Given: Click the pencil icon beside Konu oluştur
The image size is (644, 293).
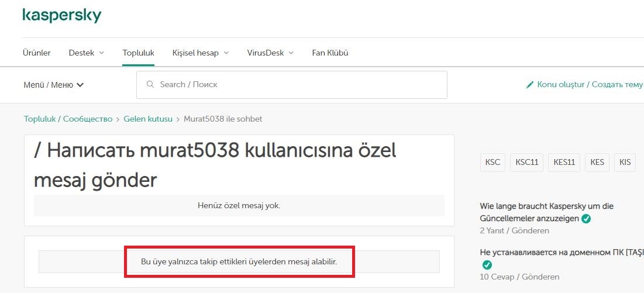Looking at the screenshot, I should (530, 85).
